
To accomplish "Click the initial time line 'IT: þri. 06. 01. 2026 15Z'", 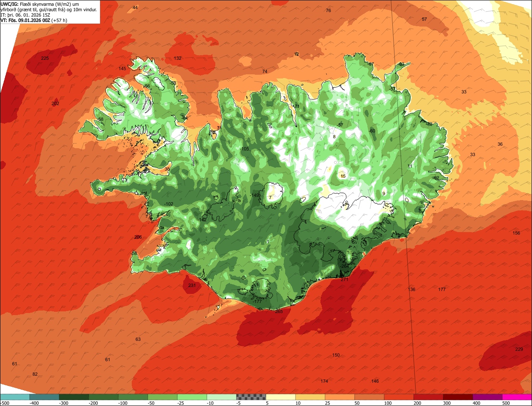I will tap(26, 15).
